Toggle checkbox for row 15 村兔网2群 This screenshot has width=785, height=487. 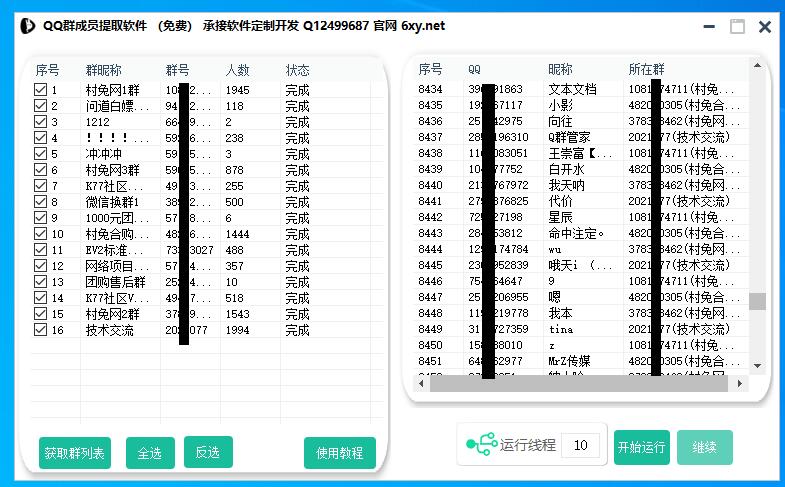coord(41,314)
